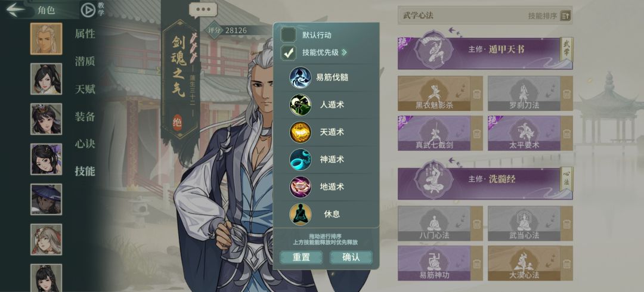This screenshot has height=292, width=644.
Task: Remove 武当心法 using its trash icon
Action: pyautogui.click(x=567, y=223)
